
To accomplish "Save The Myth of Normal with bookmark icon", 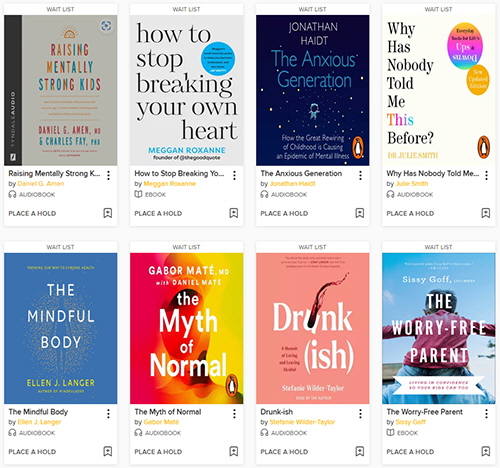I will pos(234,451).
